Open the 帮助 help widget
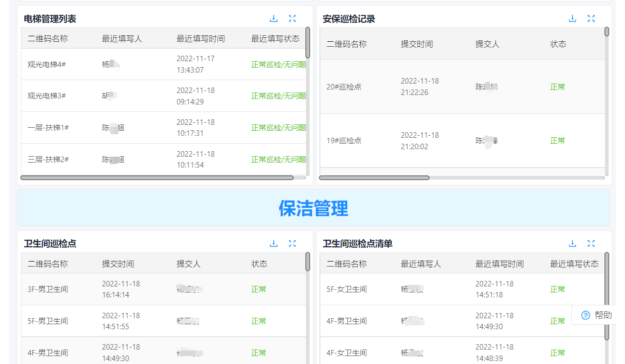Screen dimensions: 625x364 pyautogui.click(x=596, y=315)
